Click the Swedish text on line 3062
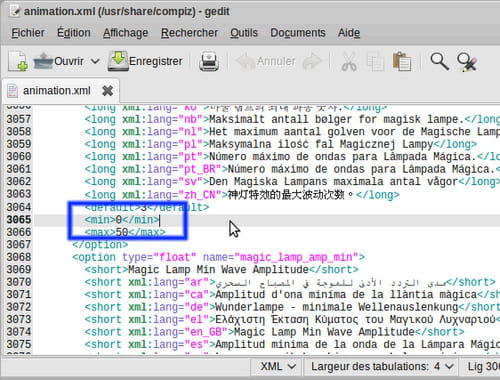The width and height of the screenshot is (500, 380). pyautogui.click(x=333, y=182)
